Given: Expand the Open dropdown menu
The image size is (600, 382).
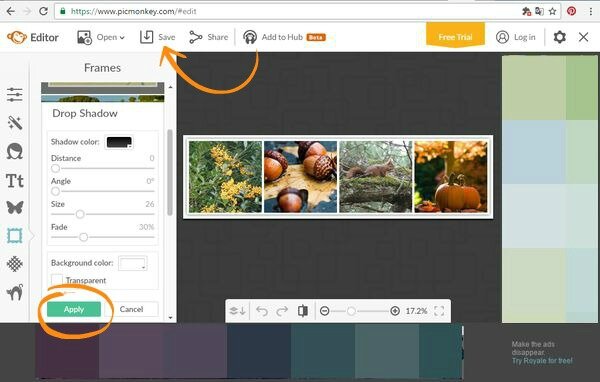Looking at the screenshot, I should pyautogui.click(x=101, y=37).
